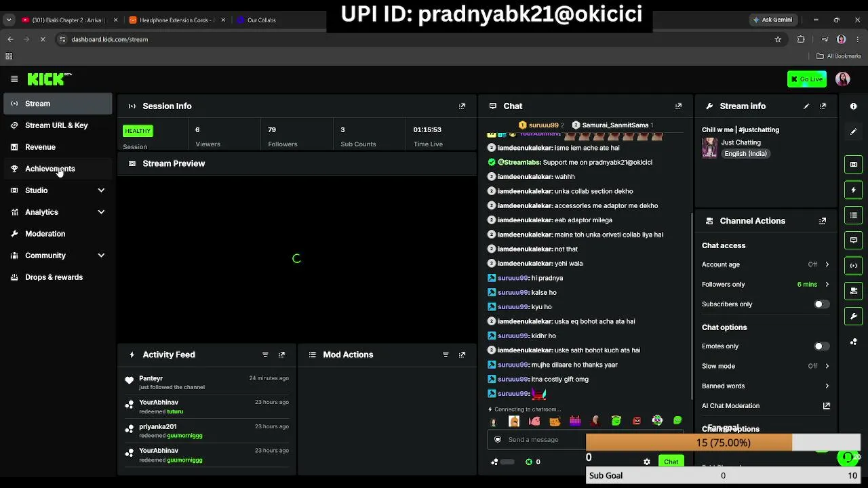Open the profile avatar menu
The image size is (868, 488).
click(843, 79)
